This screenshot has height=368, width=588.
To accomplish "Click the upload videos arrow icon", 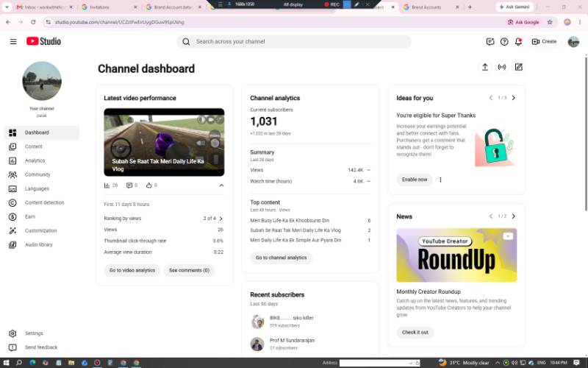I will pyautogui.click(x=485, y=67).
